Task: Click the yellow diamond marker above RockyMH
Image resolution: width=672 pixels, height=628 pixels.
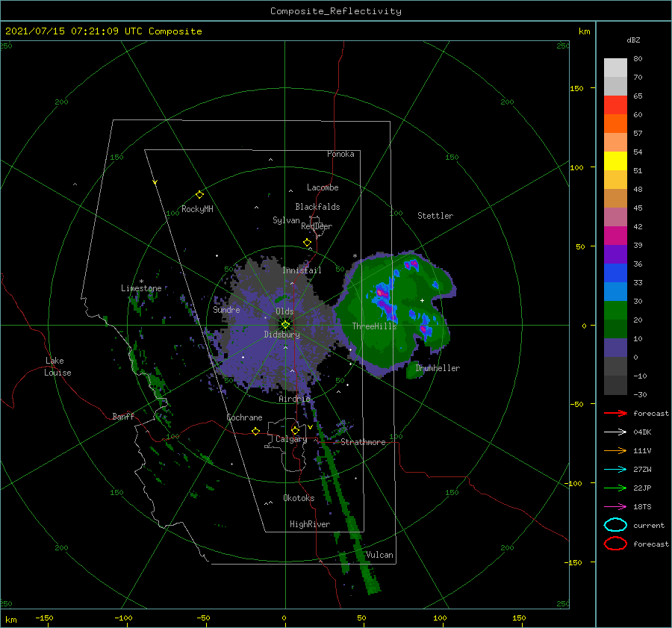Action: 199,195
